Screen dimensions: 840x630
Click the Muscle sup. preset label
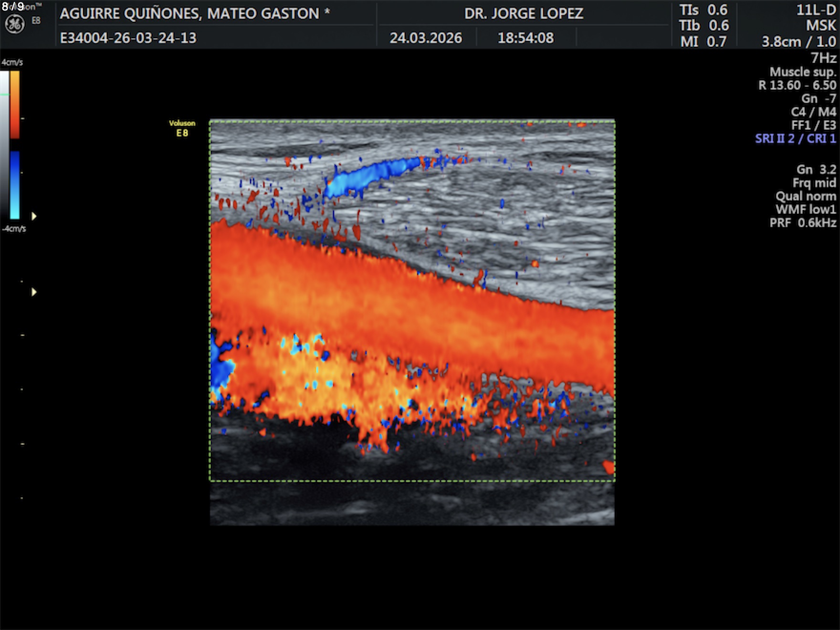tap(802, 72)
